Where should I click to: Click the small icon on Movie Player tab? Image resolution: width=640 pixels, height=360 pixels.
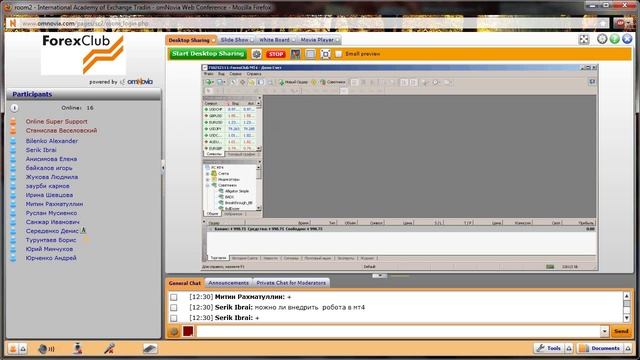(x=337, y=40)
